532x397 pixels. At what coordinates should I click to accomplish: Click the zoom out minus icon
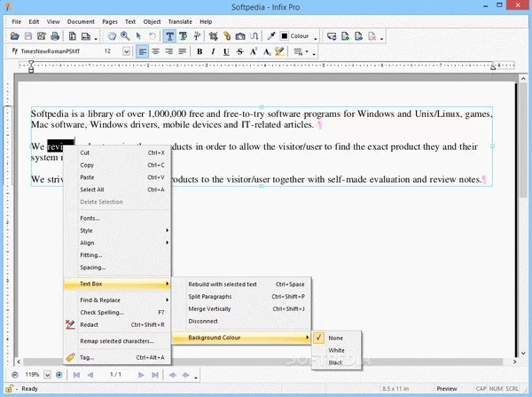15,375
